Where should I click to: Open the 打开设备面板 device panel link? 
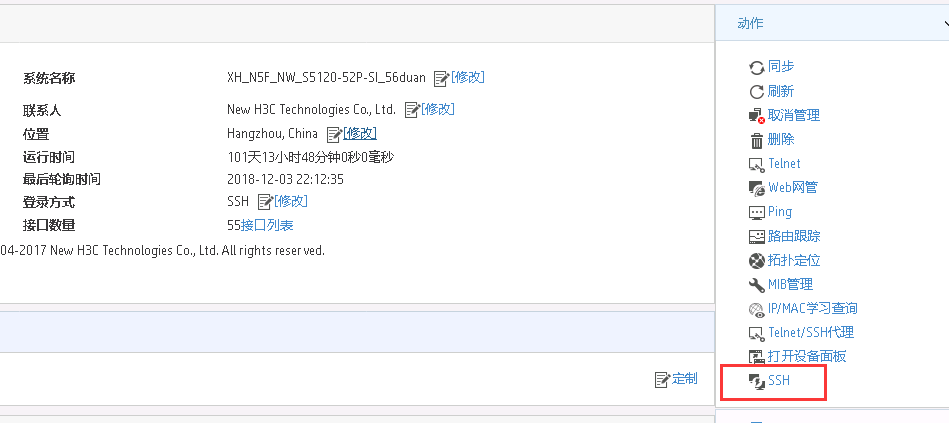pos(807,356)
